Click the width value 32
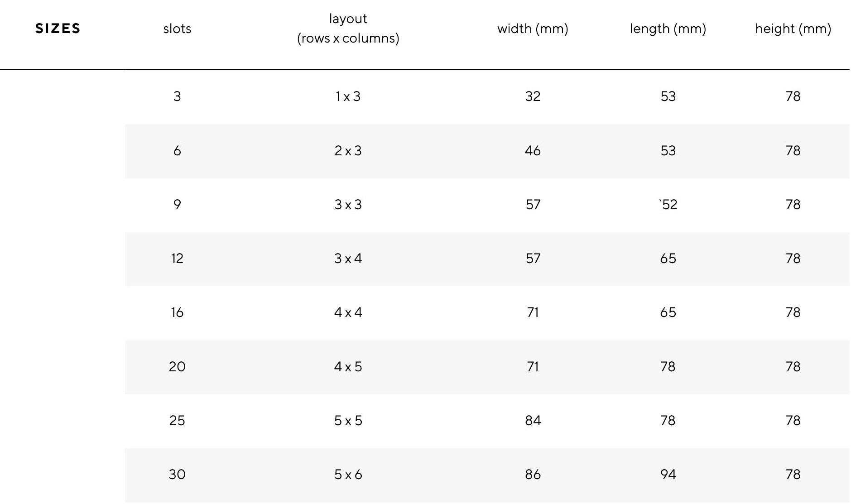This screenshot has width=851, height=504. pos(533,96)
